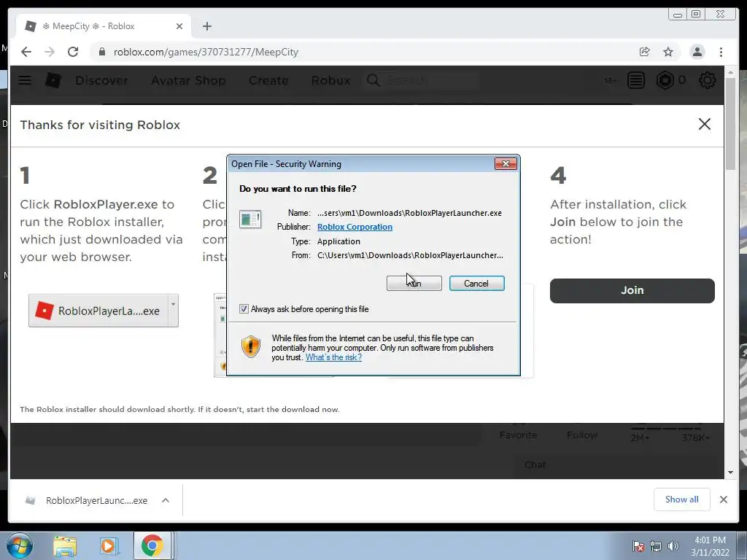The height and width of the screenshot is (560, 747).
Task: Expand the download item options chevron
Action: click(x=166, y=500)
